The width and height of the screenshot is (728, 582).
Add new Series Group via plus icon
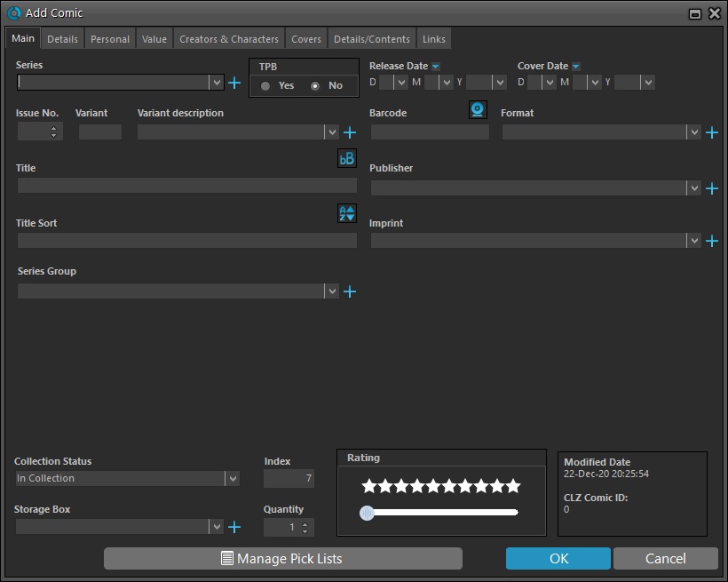point(350,291)
